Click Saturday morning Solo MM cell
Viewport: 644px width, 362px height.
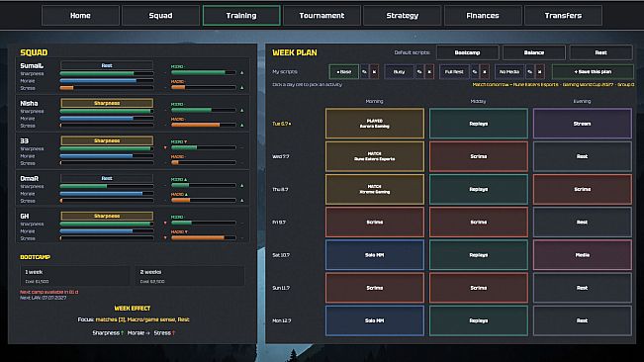(x=375, y=255)
